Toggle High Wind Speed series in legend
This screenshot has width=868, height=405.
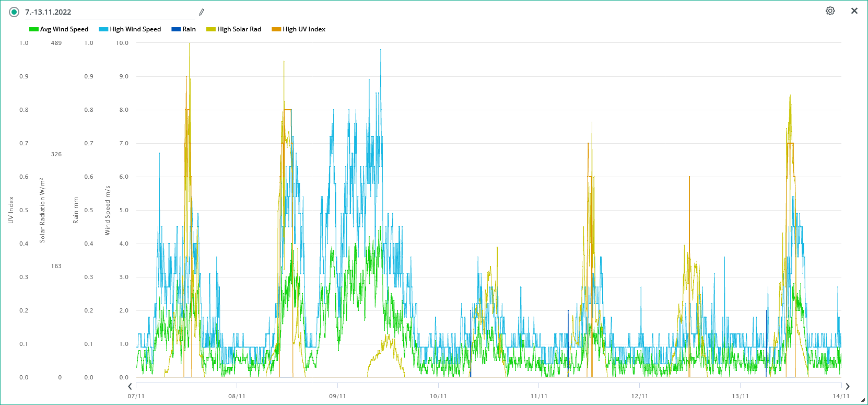coord(135,29)
